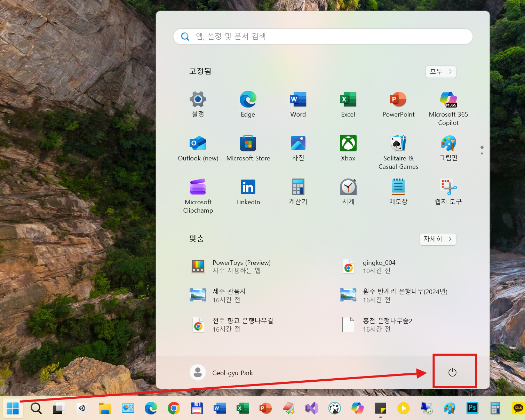Screen dimensions: 525x420
Task: Open Photoshop from the taskbar
Action: (472, 408)
